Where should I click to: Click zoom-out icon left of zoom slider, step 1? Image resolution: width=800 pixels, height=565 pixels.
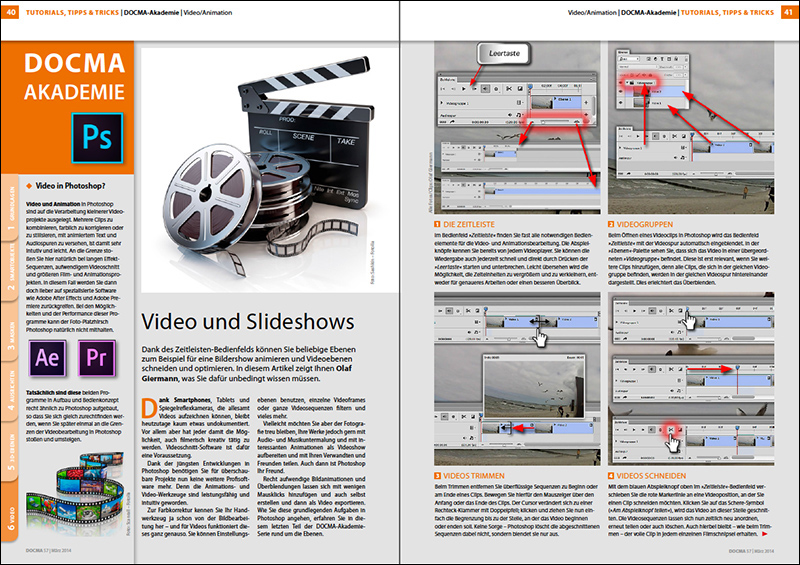[x=532, y=122]
